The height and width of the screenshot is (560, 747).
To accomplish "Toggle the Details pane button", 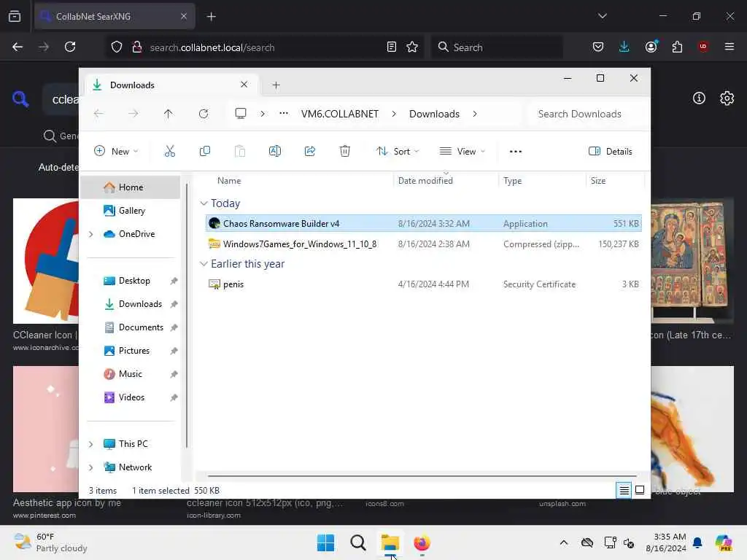I will (x=611, y=152).
